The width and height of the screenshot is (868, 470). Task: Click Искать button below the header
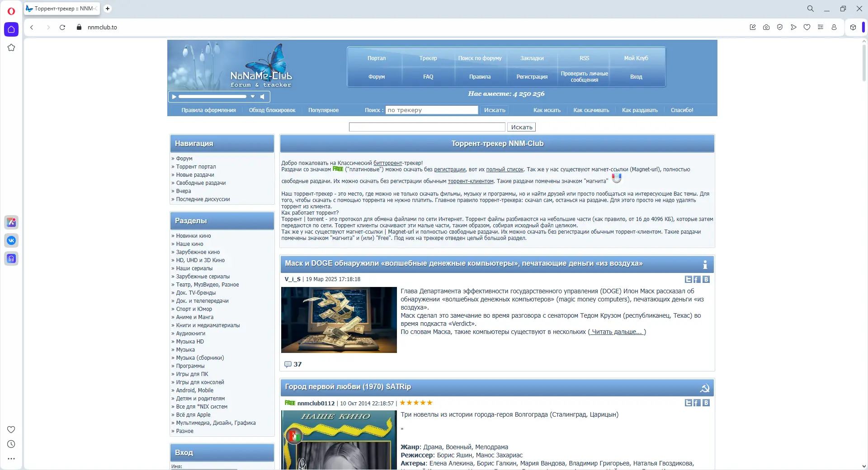(x=522, y=127)
